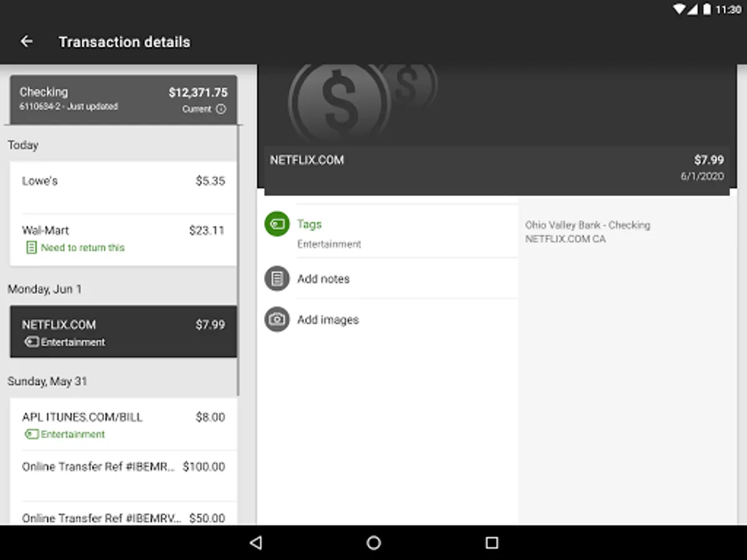Viewport: 747px width, 560px height.
Task: Open the Lowe's $5.35 transaction
Action: pos(123,187)
